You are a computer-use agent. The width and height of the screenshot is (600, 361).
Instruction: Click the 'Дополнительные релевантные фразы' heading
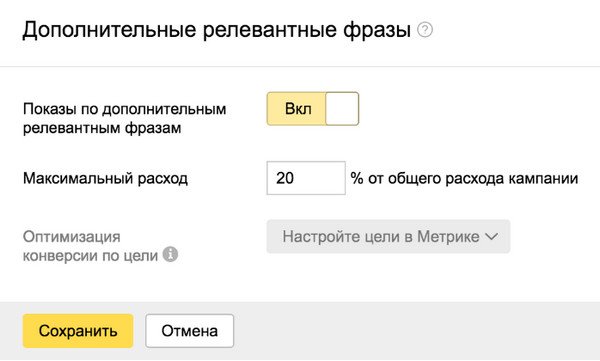tap(217, 30)
